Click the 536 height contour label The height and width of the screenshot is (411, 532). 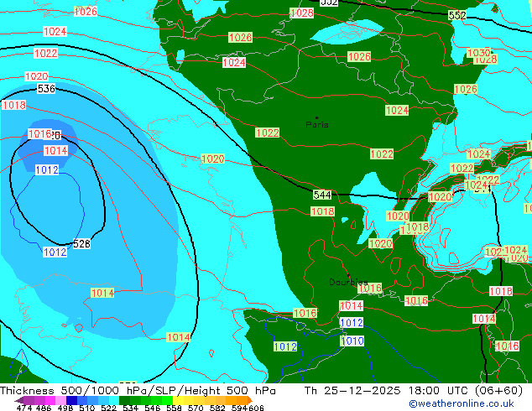tap(46, 89)
